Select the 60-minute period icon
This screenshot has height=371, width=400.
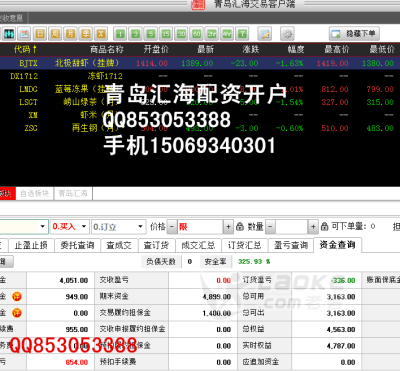[x=196, y=33]
